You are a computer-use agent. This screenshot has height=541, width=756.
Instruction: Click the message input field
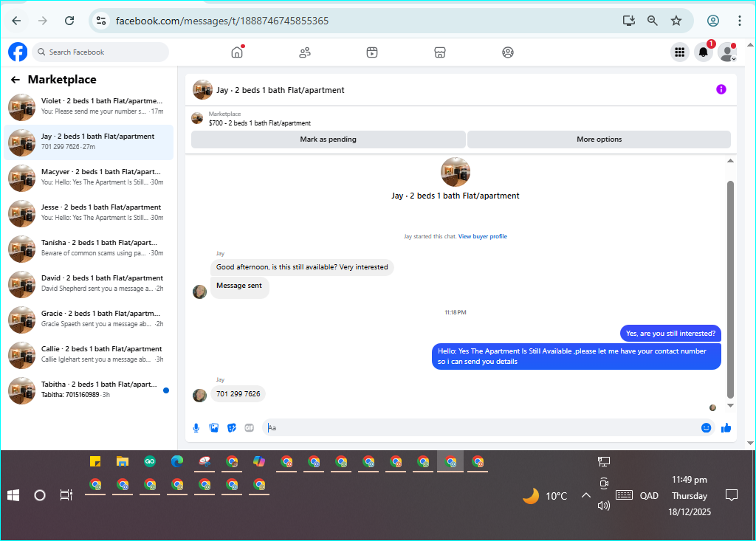point(482,427)
